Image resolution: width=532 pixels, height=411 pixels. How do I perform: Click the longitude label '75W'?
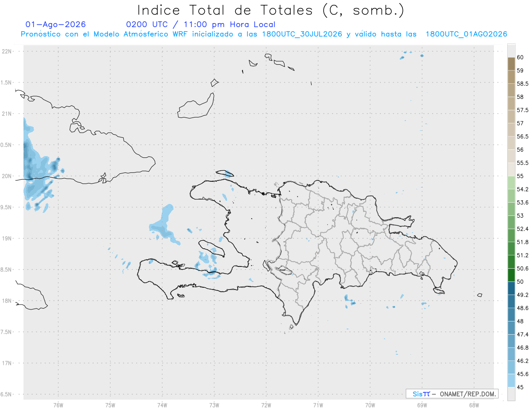pyautogui.click(x=110, y=405)
